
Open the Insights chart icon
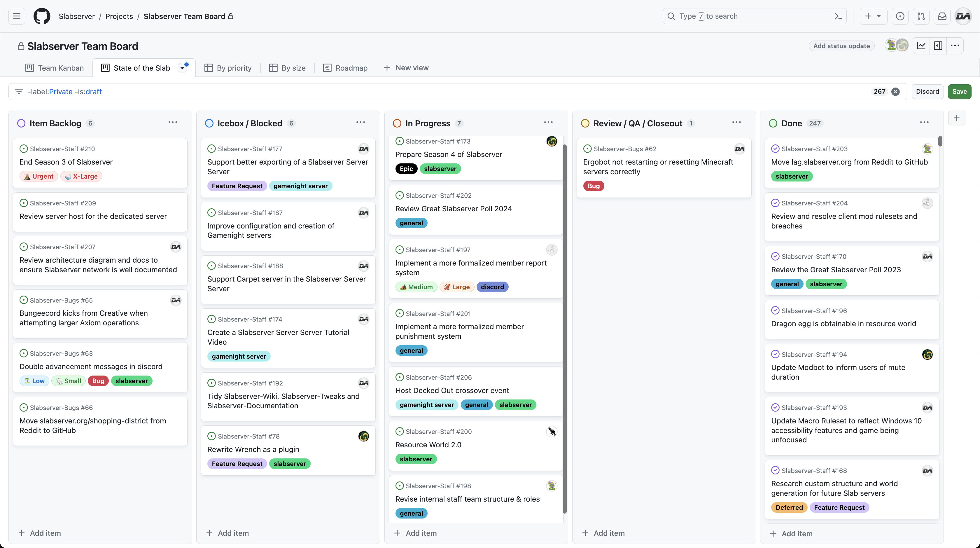click(x=921, y=46)
